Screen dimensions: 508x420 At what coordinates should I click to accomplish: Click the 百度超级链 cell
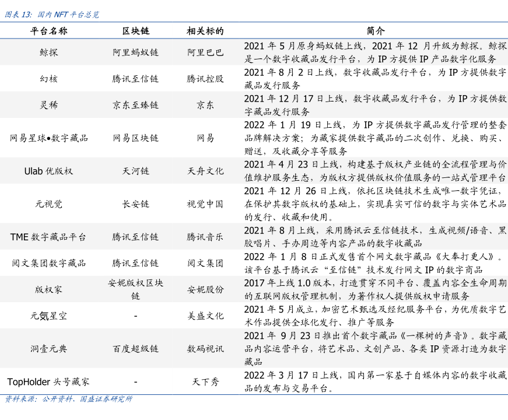pos(135,349)
